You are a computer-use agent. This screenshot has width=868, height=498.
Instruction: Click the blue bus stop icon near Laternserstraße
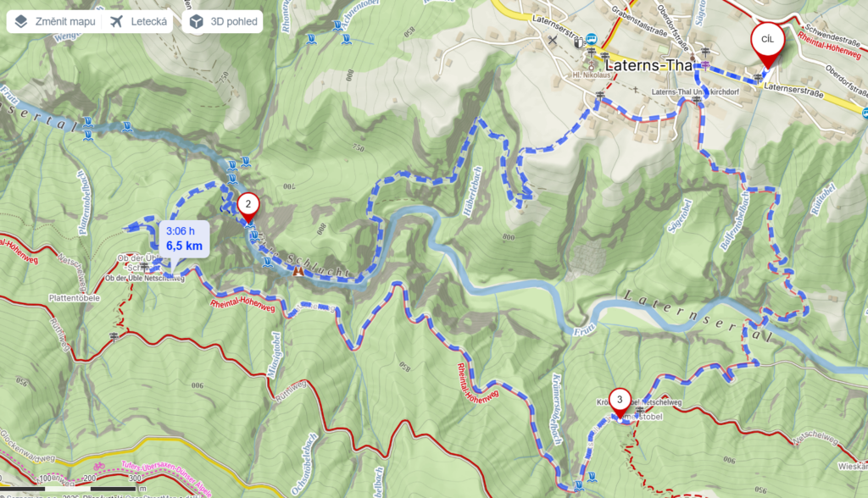tap(591, 39)
